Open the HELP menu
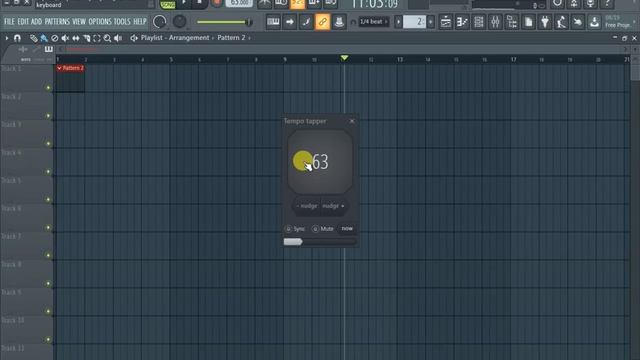 pyautogui.click(x=140, y=21)
